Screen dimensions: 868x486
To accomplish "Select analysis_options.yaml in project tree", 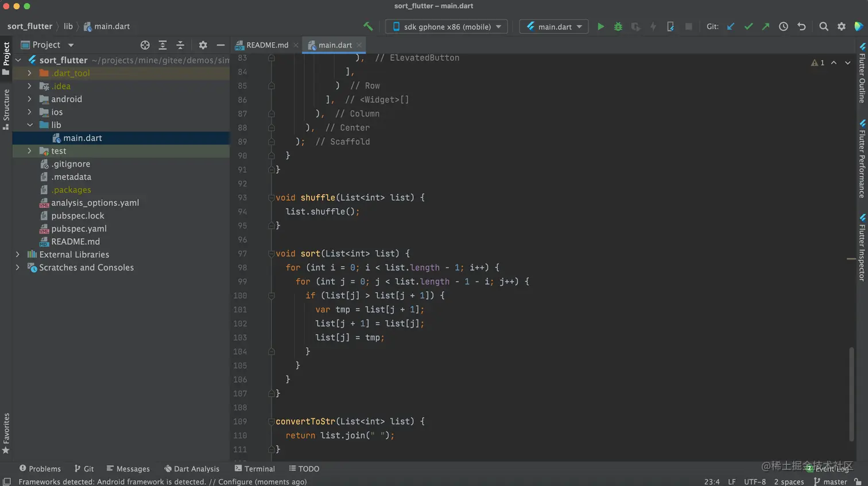I will tap(95, 203).
